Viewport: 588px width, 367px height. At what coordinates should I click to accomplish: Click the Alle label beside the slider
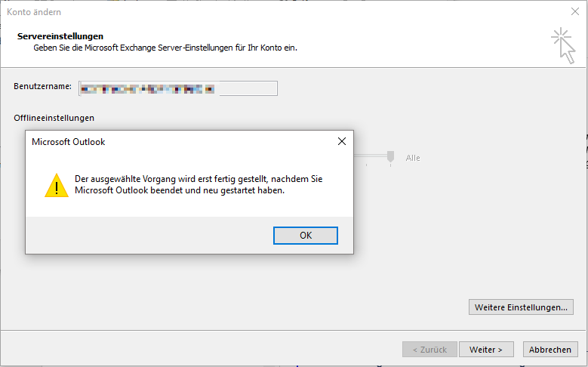[x=413, y=158]
